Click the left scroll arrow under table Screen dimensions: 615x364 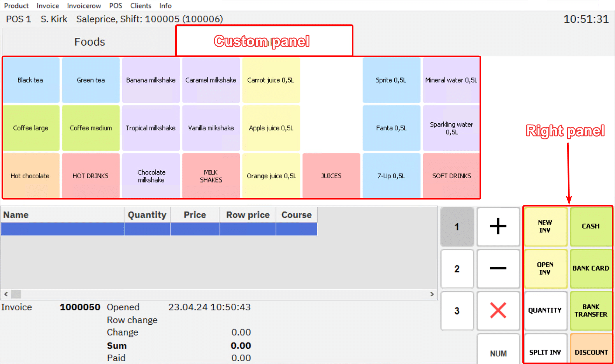click(x=6, y=294)
